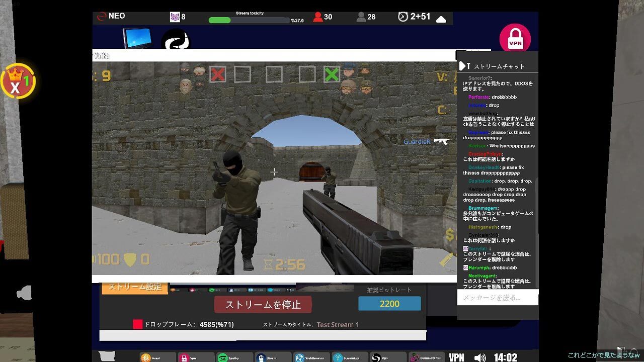Click the Perforate chat message
This screenshot has height=362, width=644.
pos(493,97)
